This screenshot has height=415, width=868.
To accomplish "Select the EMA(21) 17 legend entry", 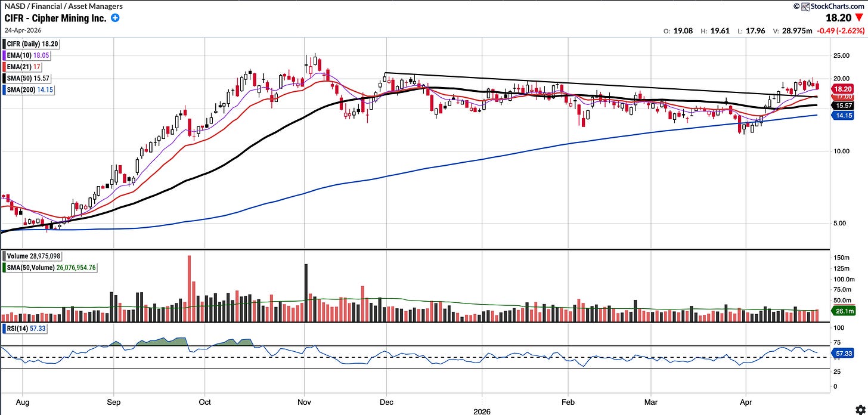I will point(23,67).
